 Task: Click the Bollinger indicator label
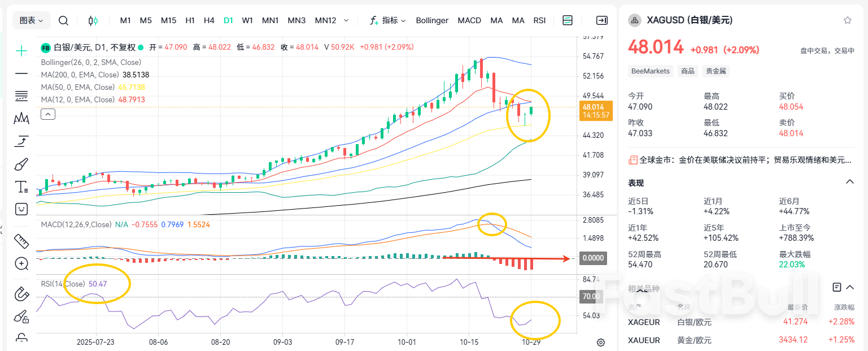(x=431, y=20)
